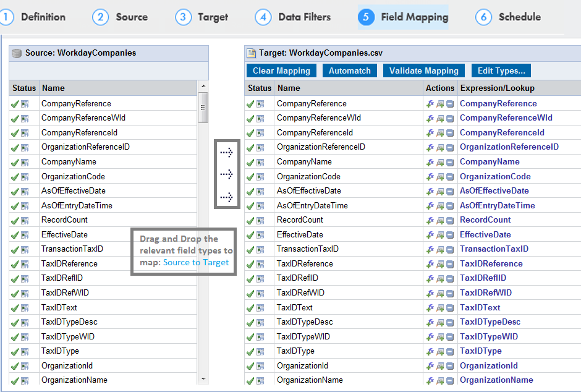Select step 5 Field Mapping

click(403, 17)
